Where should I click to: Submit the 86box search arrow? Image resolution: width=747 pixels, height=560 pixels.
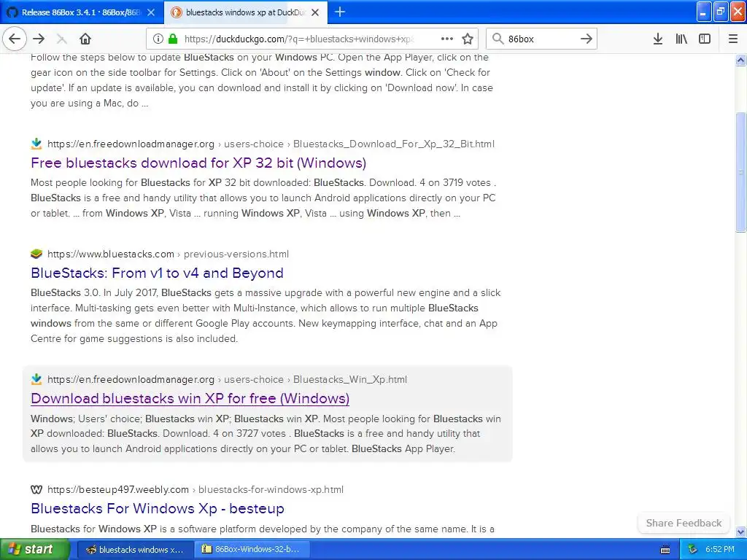(x=587, y=39)
